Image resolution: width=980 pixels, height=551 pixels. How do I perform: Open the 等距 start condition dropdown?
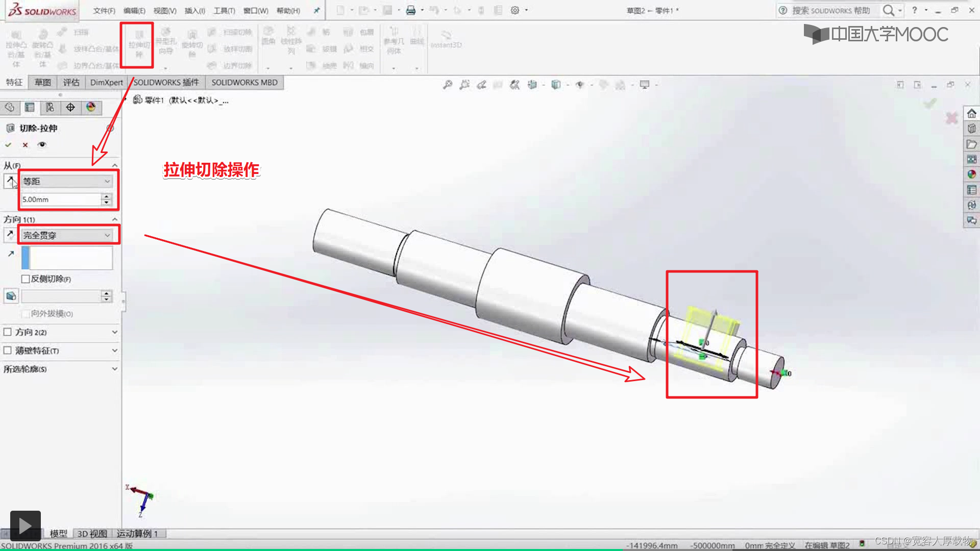(66, 181)
